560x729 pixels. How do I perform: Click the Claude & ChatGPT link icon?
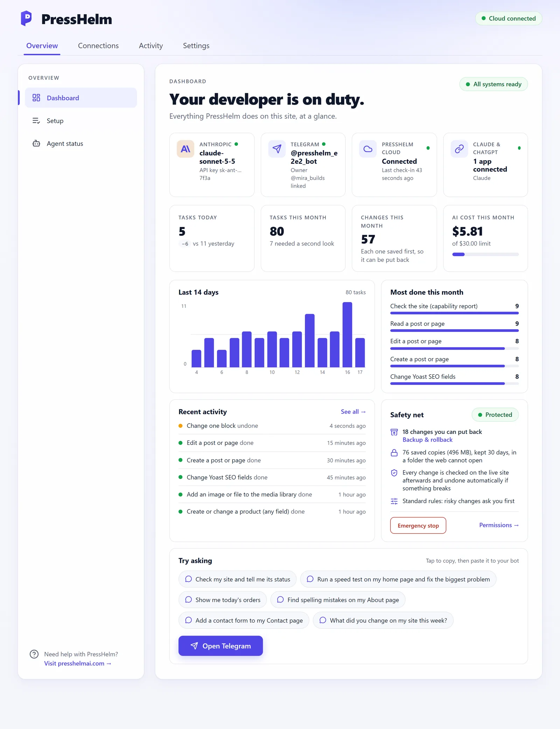[459, 149]
